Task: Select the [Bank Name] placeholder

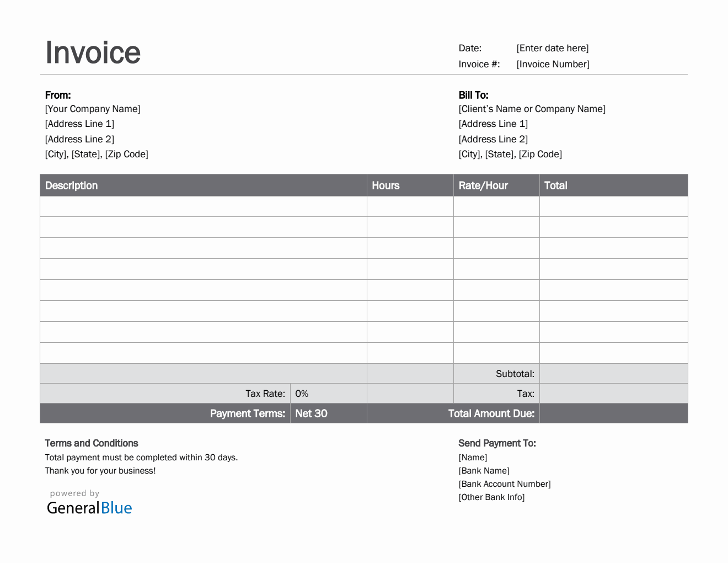Action: point(484,471)
